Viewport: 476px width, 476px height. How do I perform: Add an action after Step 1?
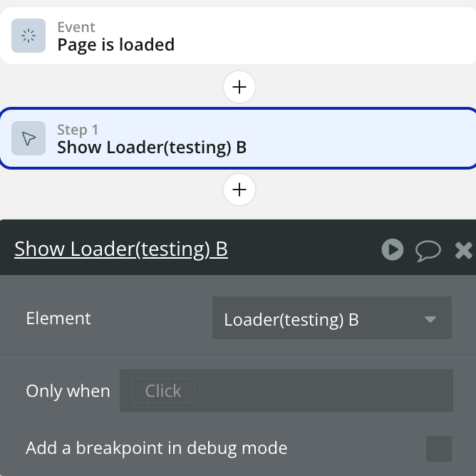click(x=239, y=190)
